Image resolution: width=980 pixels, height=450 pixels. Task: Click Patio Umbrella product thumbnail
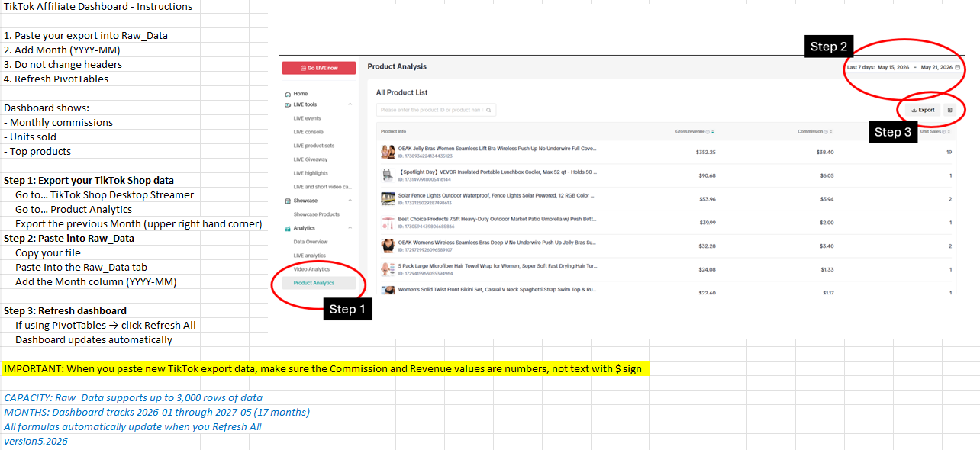point(388,222)
